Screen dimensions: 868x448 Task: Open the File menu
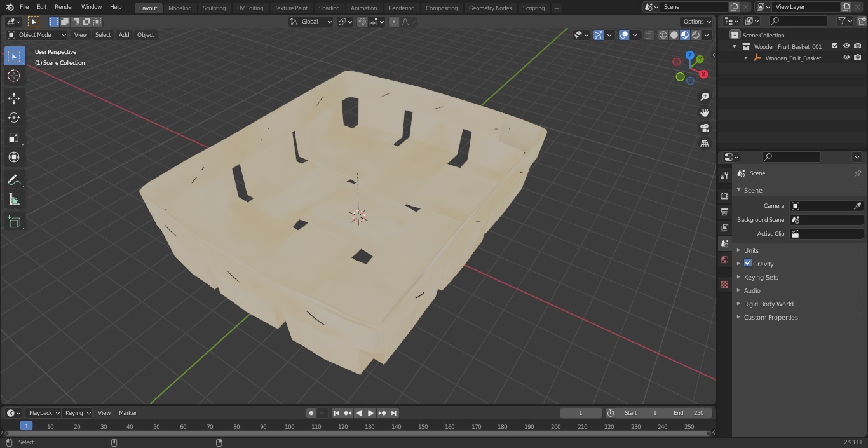(24, 7)
